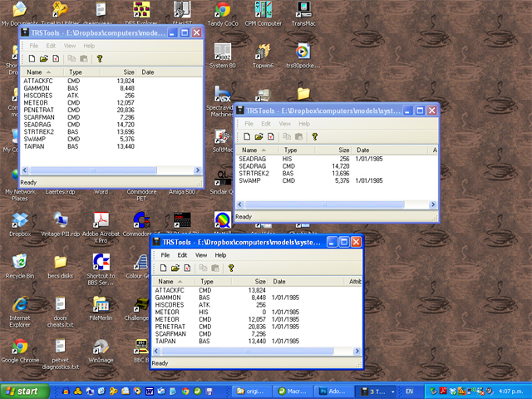Select the Adobe Acrobat X Pro desktop icon
The image size is (532, 399).
point(101,227)
